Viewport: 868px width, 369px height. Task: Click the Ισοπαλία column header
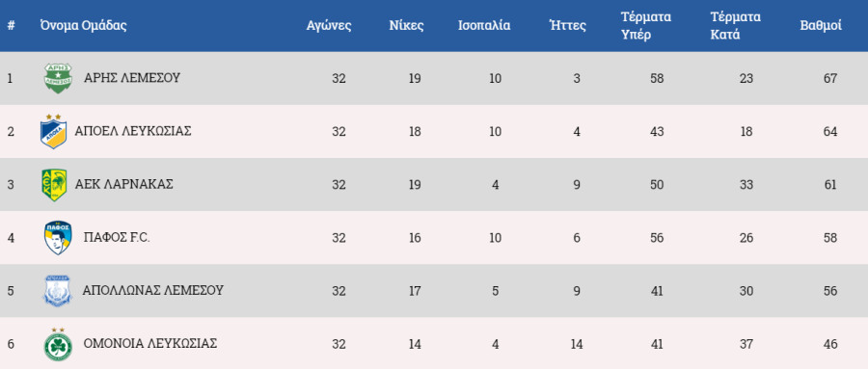484,25
